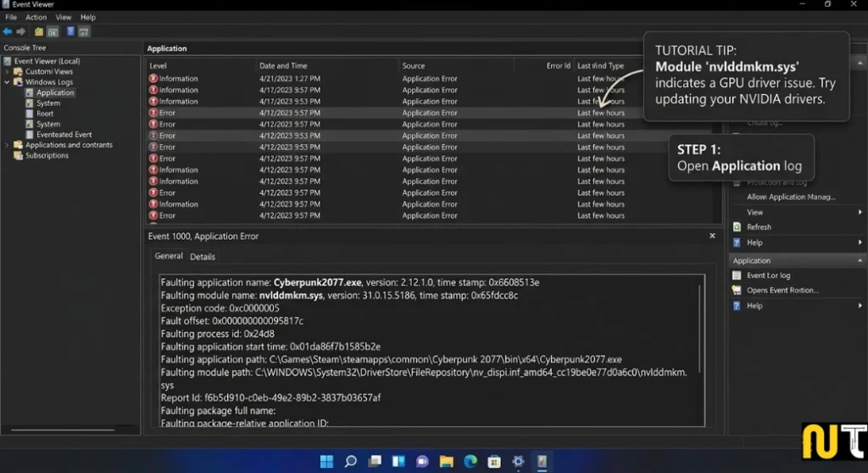Select the event dated 4/17/2023 9:57 PM
The height and width of the screenshot is (473, 868).
pyautogui.click(x=433, y=90)
